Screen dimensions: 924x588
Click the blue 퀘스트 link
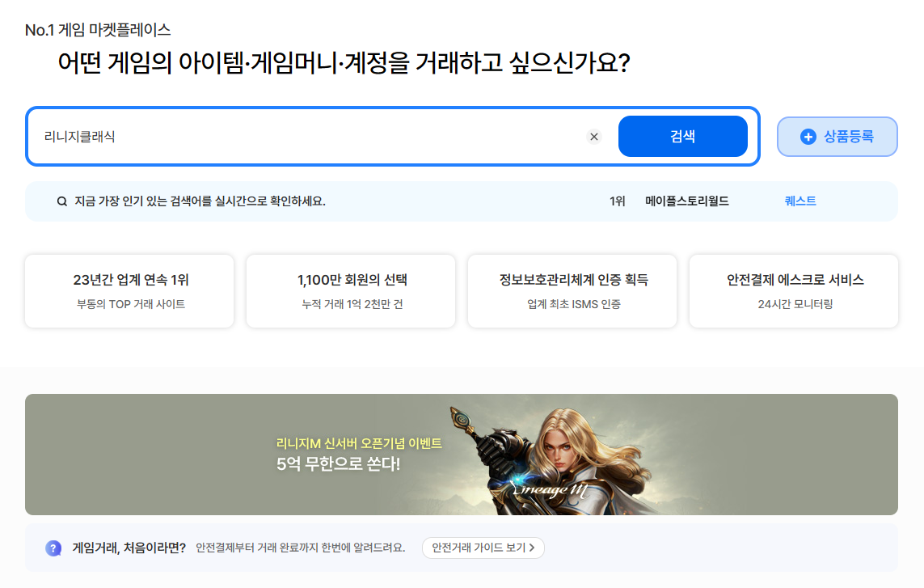pos(800,201)
